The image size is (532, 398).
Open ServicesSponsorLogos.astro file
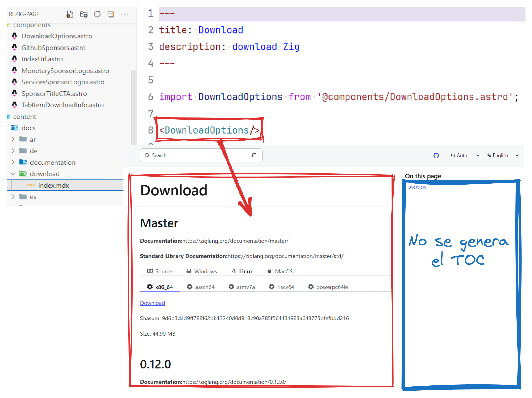click(x=63, y=82)
